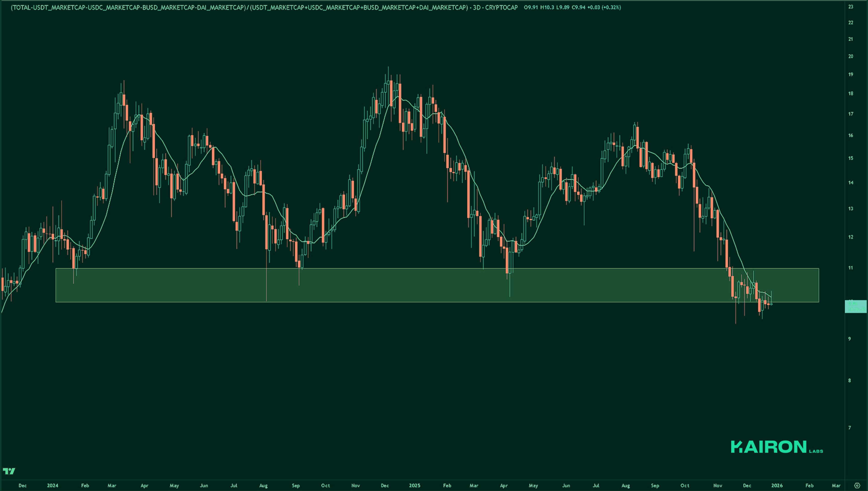Select the high value H10.3
This screenshot has width=868, height=491.
[547, 7]
